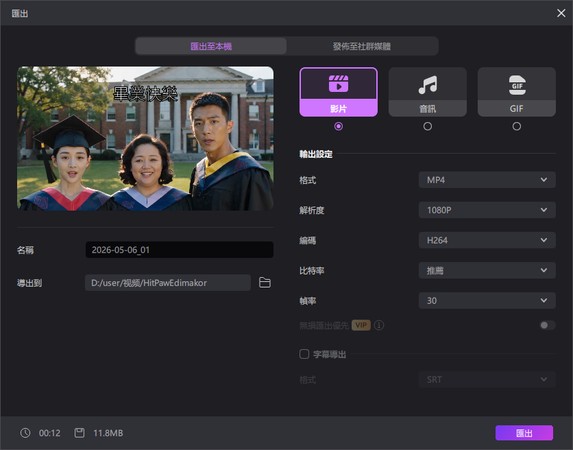Expand the 幀率 30 dropdown
This screenshot has width=573, height=450.
[487, 300]
